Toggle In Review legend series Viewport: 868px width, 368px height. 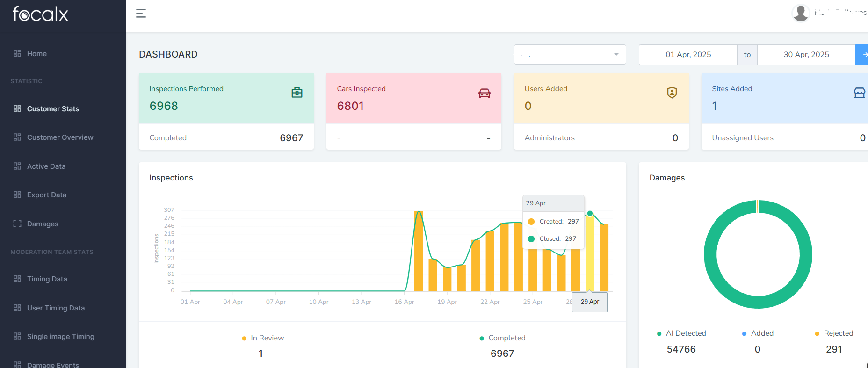pyautogui.click(x=263, y=338)
